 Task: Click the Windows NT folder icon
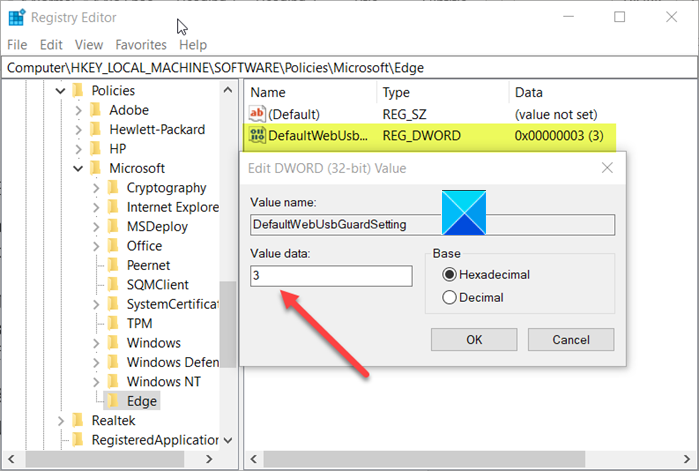click(x=113, y=381)
